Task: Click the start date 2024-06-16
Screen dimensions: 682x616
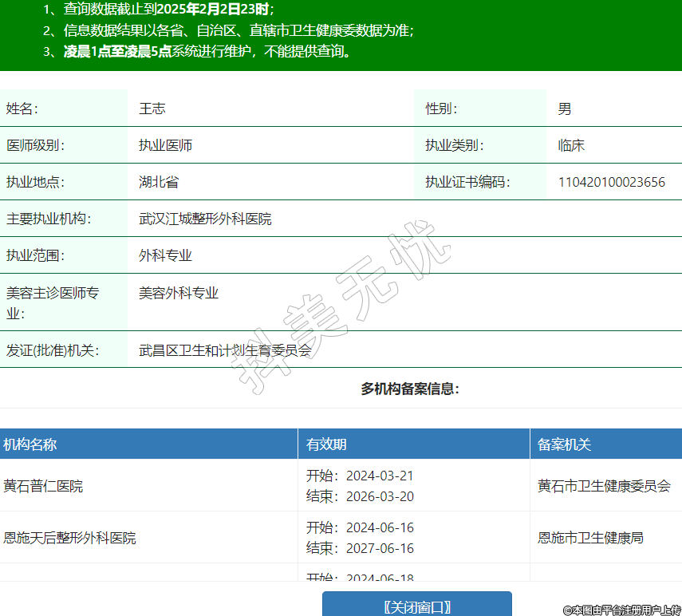Action: pos(380,527)
